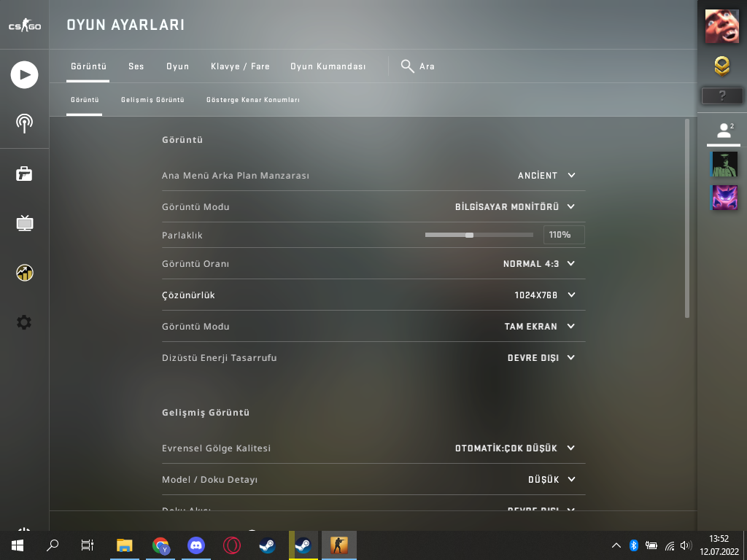Open the inventory briefcase icon
This screenshot has height=560, width=747.
tap(24, 174)
